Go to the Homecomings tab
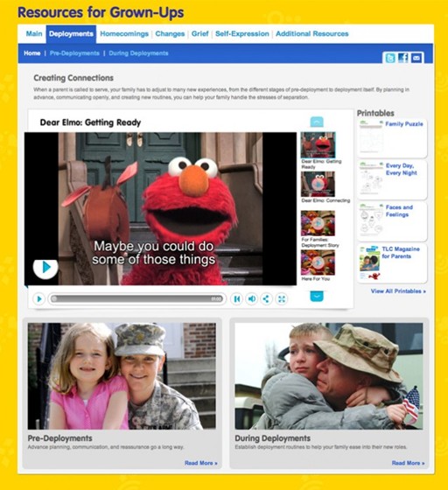Screen dimensions: 448x490 124,34
